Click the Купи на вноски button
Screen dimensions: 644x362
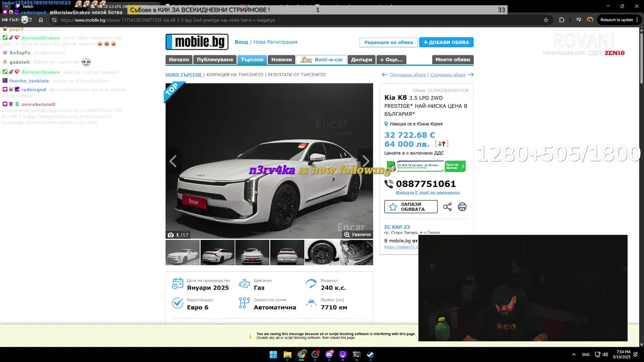click(x=455, y=166)
